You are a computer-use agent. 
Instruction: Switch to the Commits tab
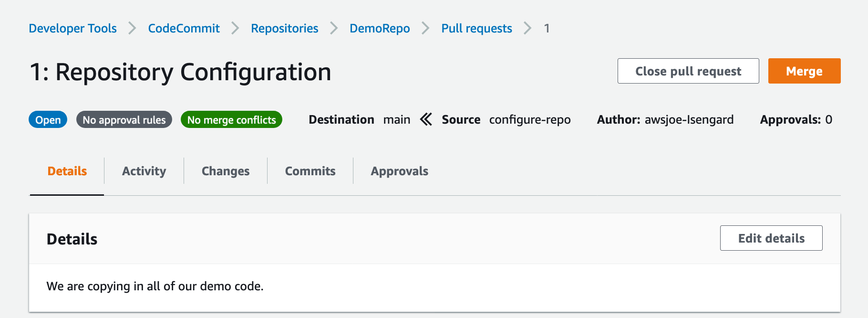[x=310, y=170]
